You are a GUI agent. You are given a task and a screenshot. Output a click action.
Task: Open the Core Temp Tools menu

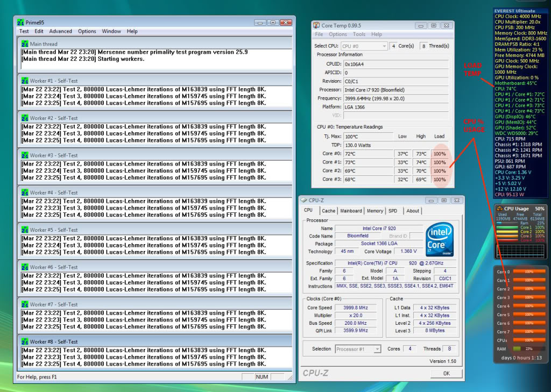coord(359,34)
